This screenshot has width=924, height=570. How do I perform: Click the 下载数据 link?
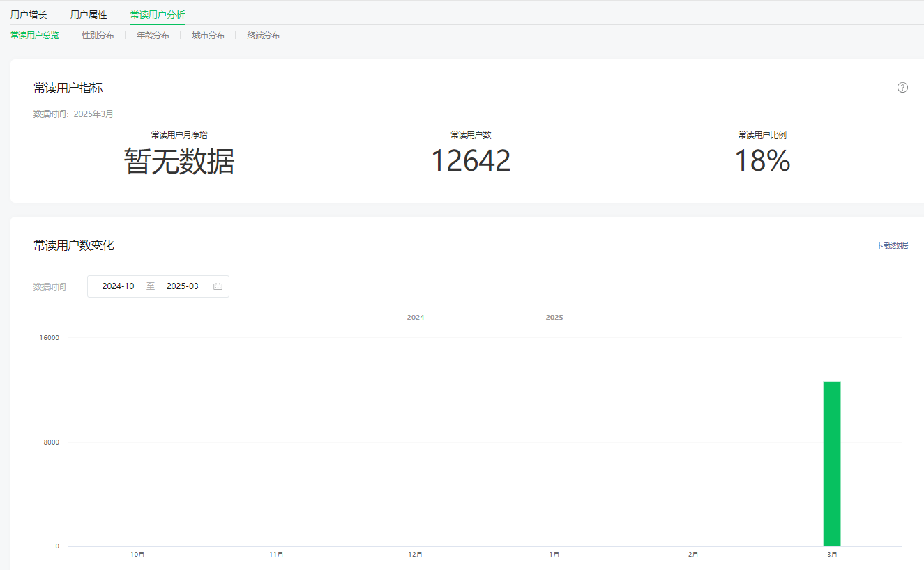coord(892,246)
